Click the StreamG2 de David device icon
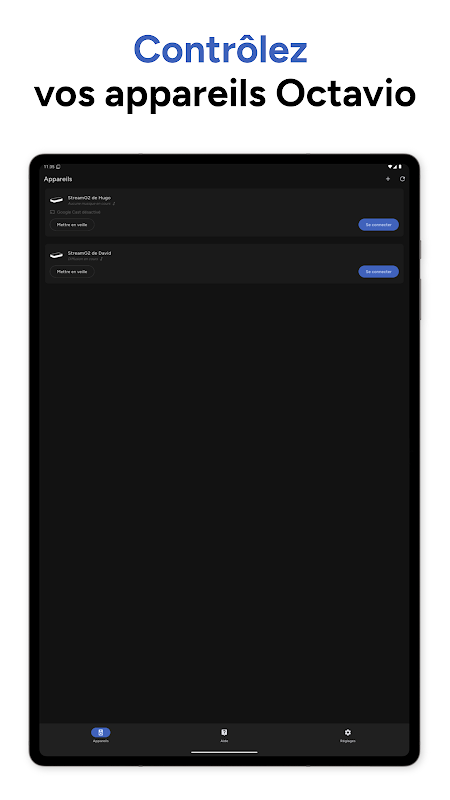Screen dimensions: 450x800 pos(56,255)
